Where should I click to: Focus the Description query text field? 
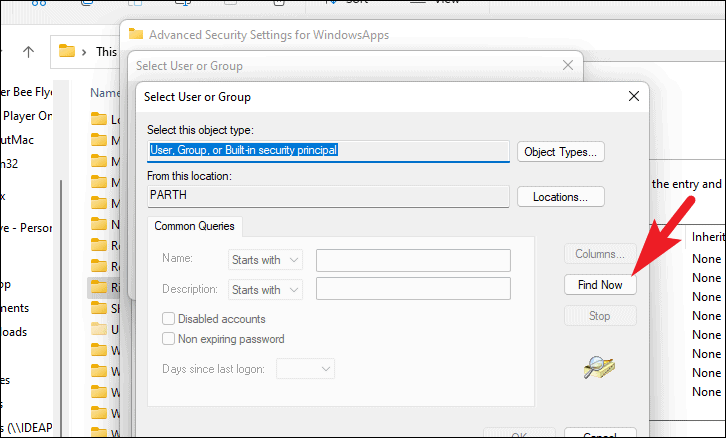[x=413, y=289]
